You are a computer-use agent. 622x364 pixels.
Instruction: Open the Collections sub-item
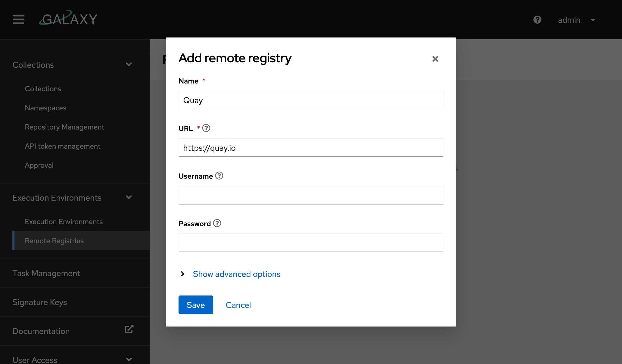(x=43, y=89)
